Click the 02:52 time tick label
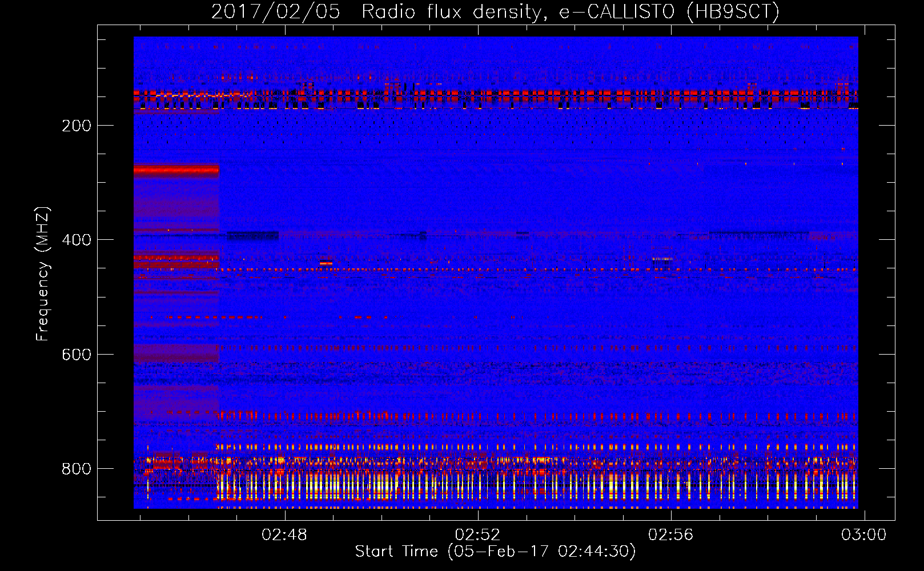Image resolution: width=924 pixels, height=571 pixels. pyautogui.click(x=477, y=535)
